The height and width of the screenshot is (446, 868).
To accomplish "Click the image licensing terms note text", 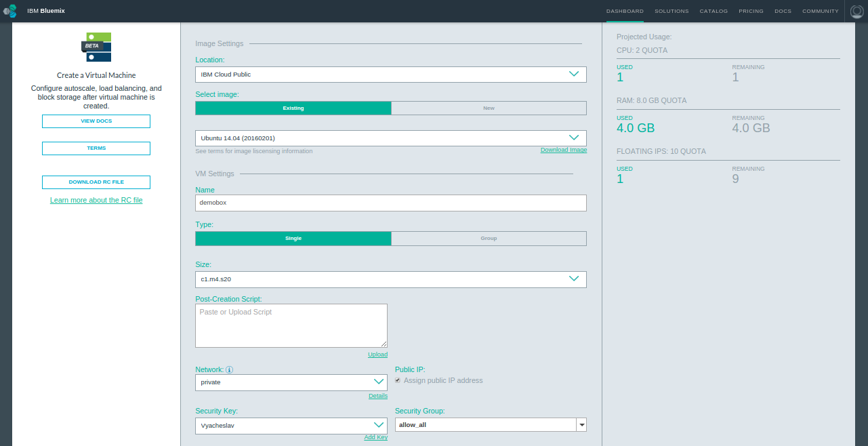I will click(254, 151).
